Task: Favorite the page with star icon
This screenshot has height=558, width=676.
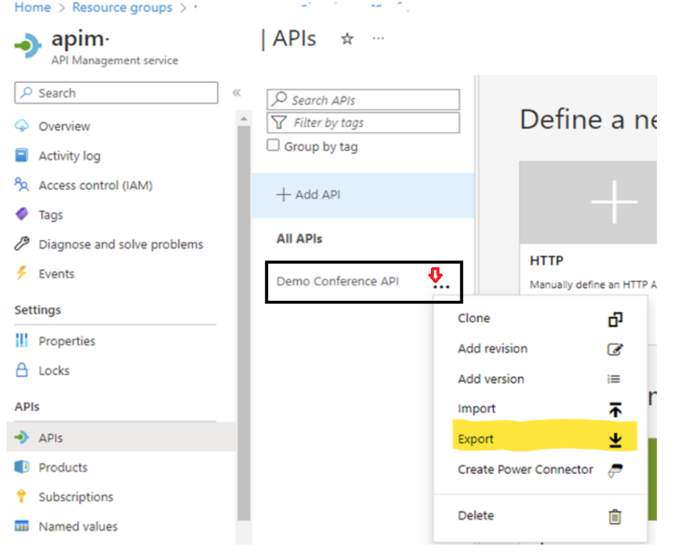Action: click(347, 39)
